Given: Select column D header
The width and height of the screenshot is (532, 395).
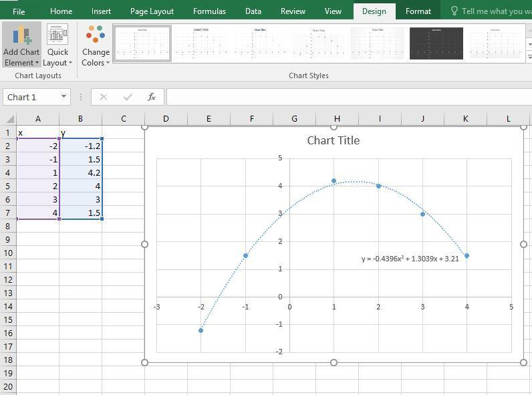Looking at the screenshot, I should [x=166, y=119].
